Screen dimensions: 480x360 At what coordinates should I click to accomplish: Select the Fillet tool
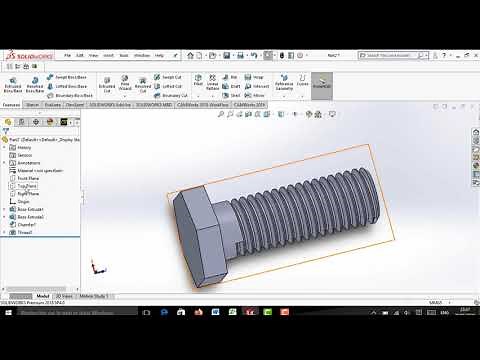[198, 80]
